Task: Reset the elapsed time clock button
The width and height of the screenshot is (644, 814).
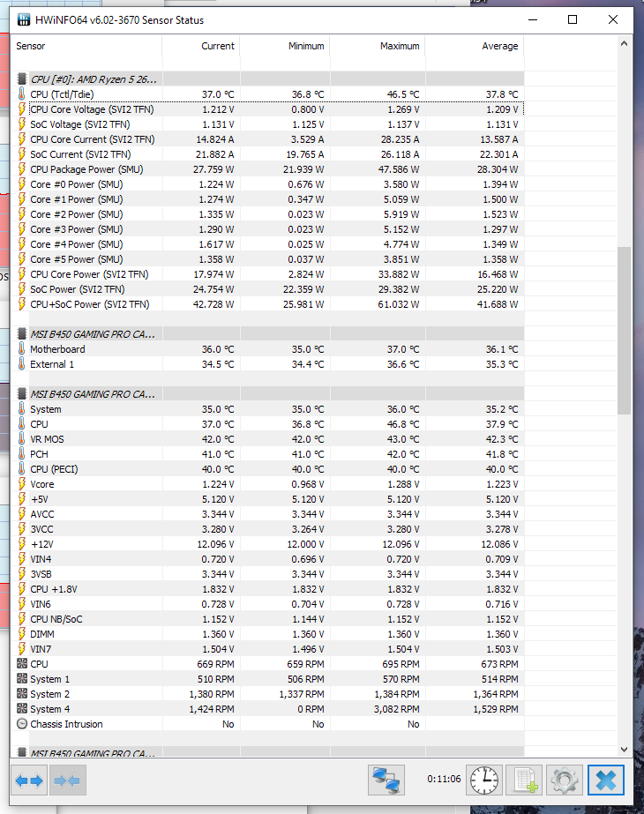Action: 484,780
